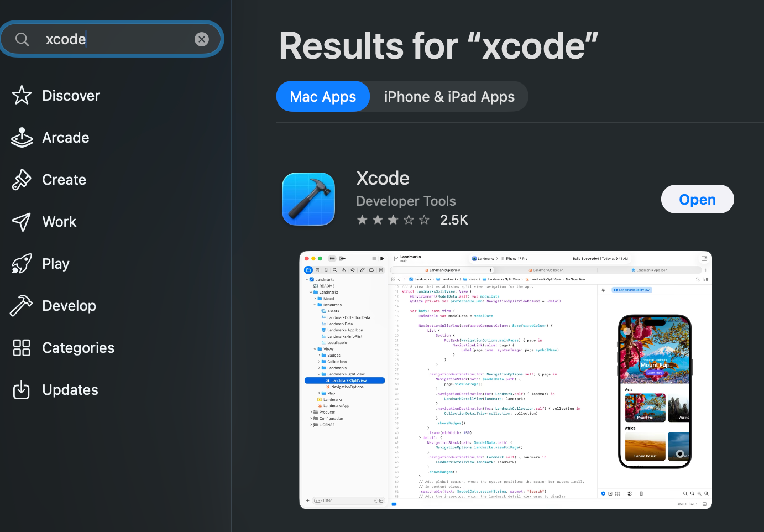Image resolution: width=764 pixels, height=532 pixels.
Task: Select the Updates download icon
Action: click(22, 389)
